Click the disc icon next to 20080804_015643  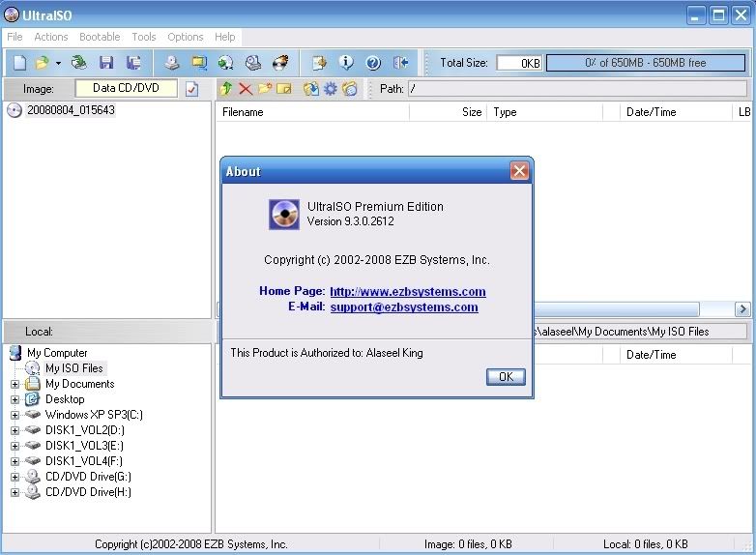[15, 110]
